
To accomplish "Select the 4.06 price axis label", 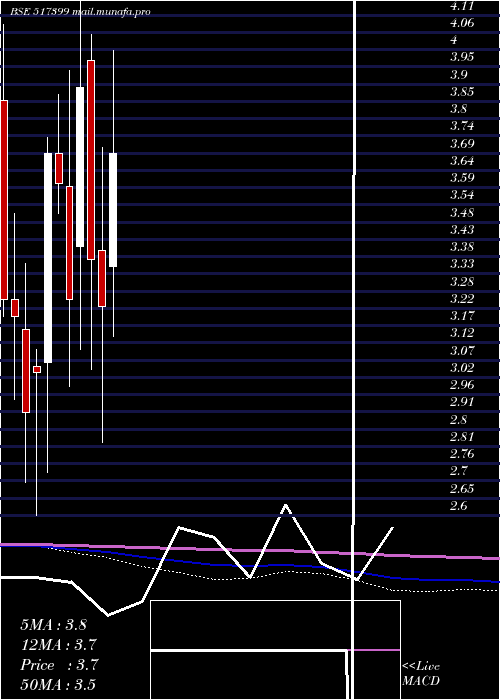I will [x=462, y=23].
